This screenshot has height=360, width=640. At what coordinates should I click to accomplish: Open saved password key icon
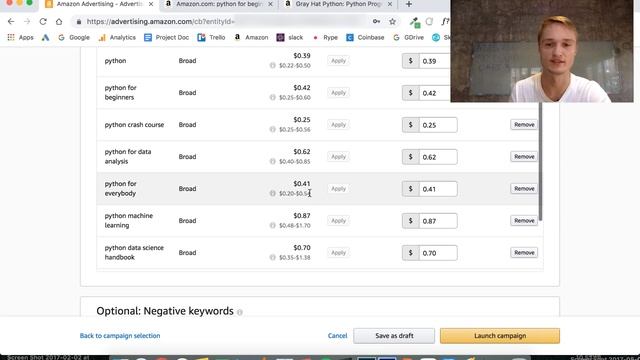(x=376, y=21)
